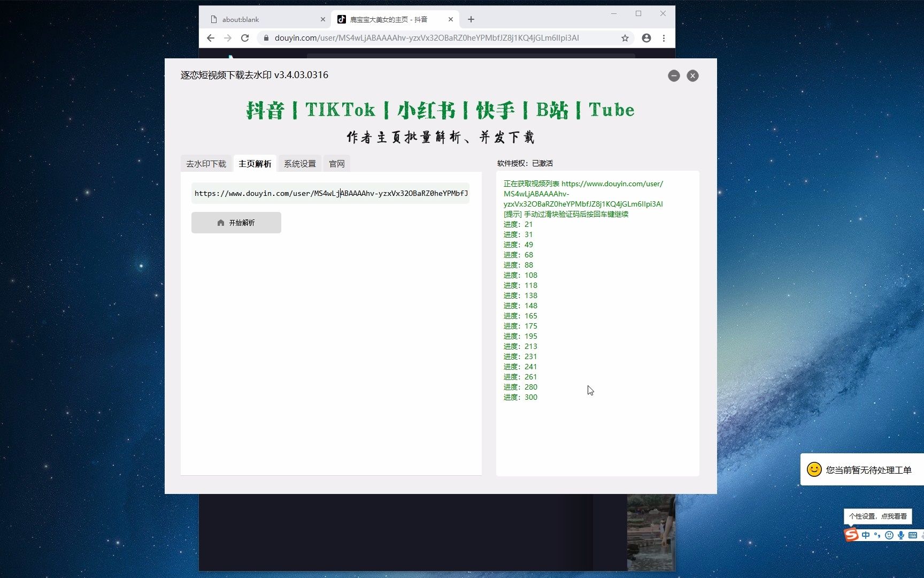Viewport: 924px width, 578px height.
Task: Toggle punctuation mode on Sogou bar
Action: pyautogui.click(x=877, y=535)
